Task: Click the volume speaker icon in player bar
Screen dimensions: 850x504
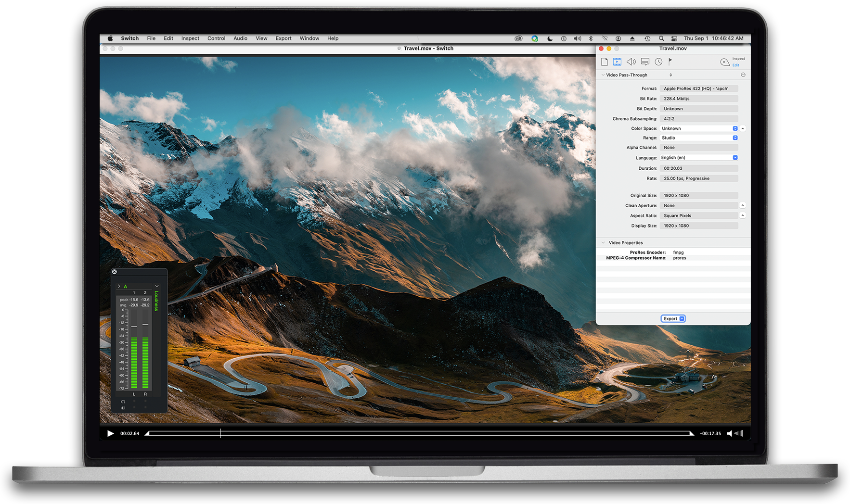Action: pyautogui.click(x=730, y=433)
